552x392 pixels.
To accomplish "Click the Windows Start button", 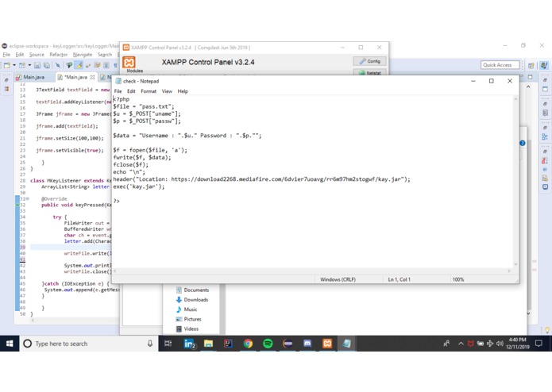I will coord(10,344).
